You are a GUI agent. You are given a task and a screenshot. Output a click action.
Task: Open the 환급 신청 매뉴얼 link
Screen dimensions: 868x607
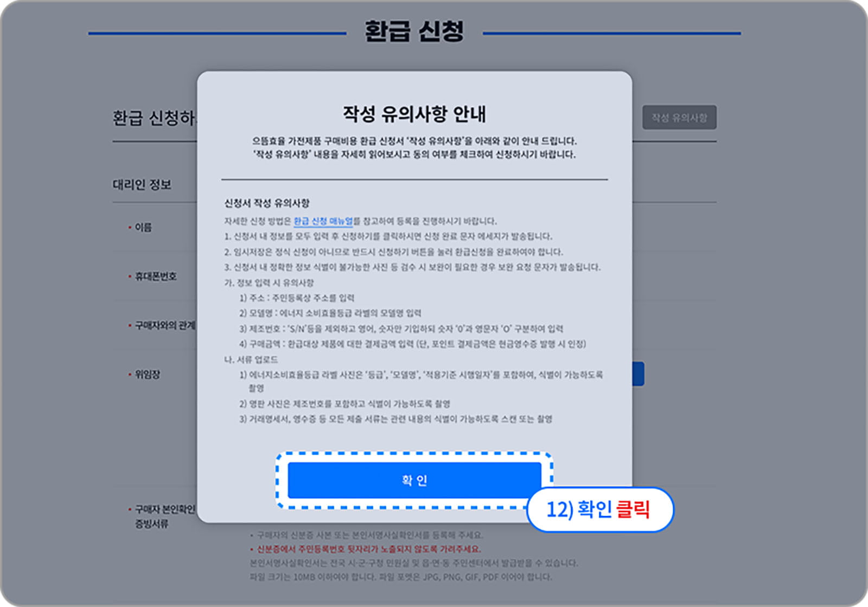(x=323, y=221)
